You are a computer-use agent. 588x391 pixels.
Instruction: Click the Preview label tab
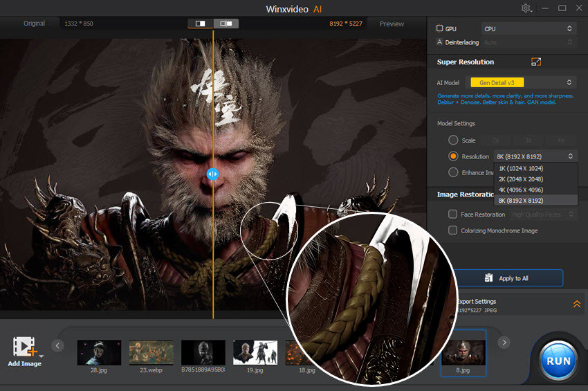point(392,24)
